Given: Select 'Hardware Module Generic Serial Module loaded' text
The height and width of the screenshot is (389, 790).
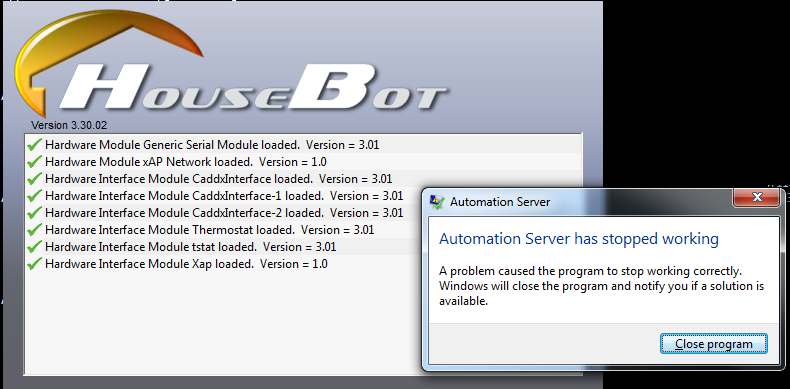Looking at the screenshot, I should (172, 145).
